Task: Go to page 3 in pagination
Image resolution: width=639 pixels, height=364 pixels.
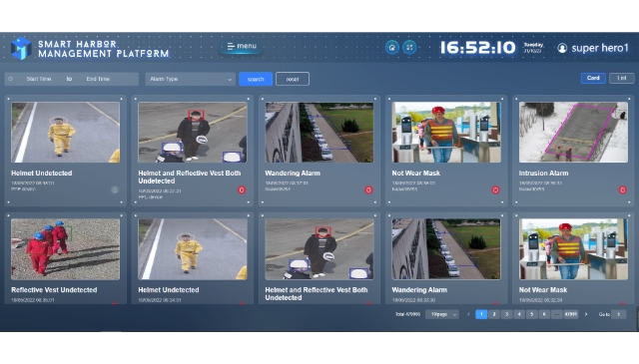Action: click(x=506, y=314)
